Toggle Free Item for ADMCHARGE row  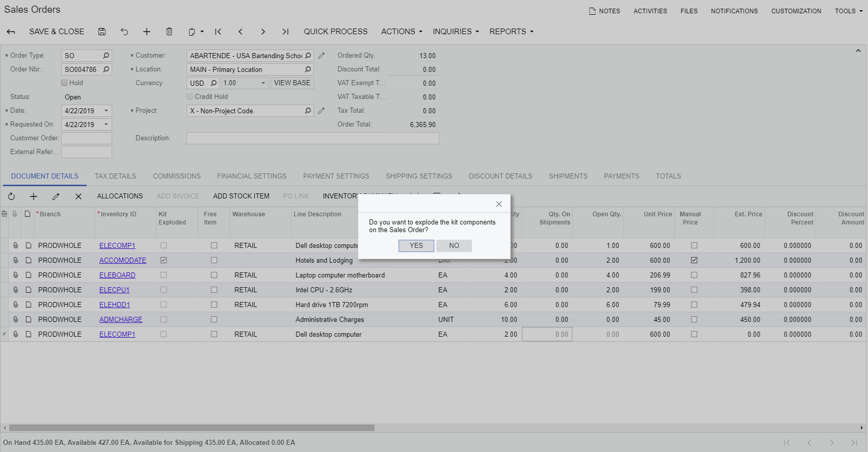click(214, 319)
